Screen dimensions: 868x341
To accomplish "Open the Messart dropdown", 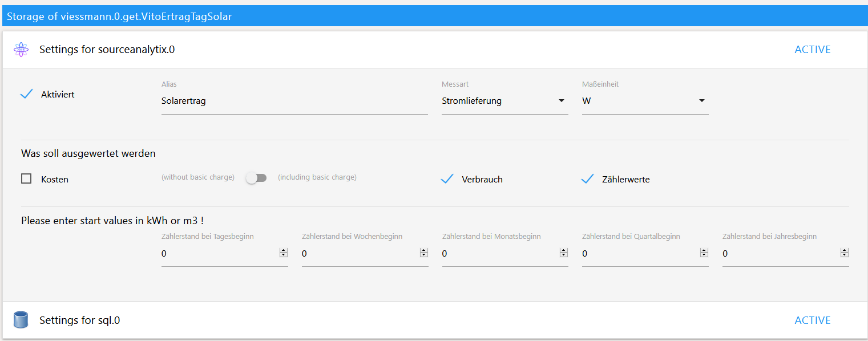I will pyautogui.click(x=505, y=101).
